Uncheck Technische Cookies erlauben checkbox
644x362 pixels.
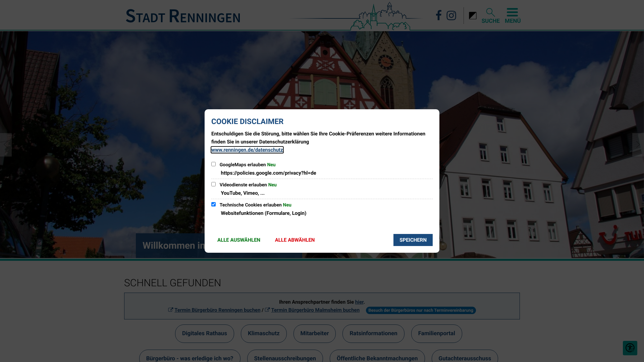[x=213, y=204]
